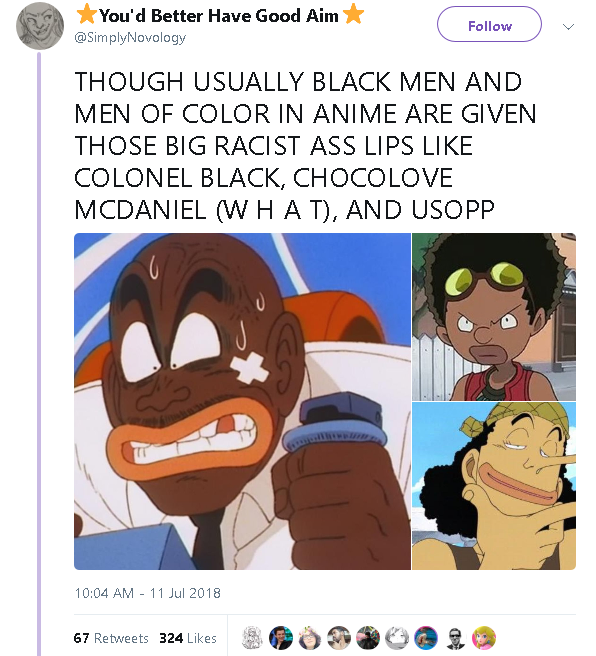Viewport: 596px width, 656px height.
Task: Open the Princess Peach liker avatar
Action: pyautogui.click(x=483, y=638)
